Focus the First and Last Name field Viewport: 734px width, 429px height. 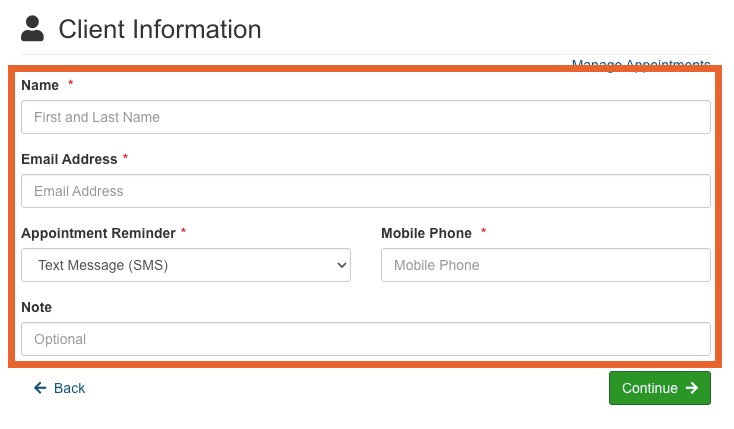[366, 117]
